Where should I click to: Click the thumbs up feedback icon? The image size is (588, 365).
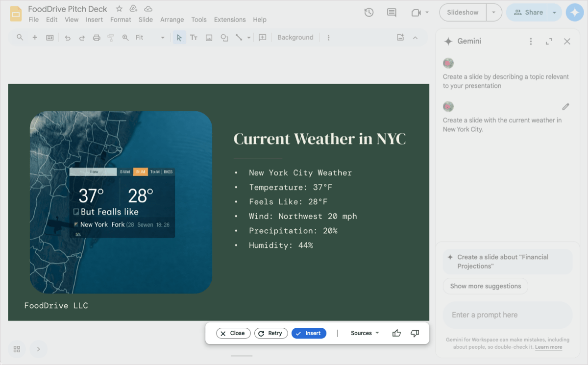point(396,333)
